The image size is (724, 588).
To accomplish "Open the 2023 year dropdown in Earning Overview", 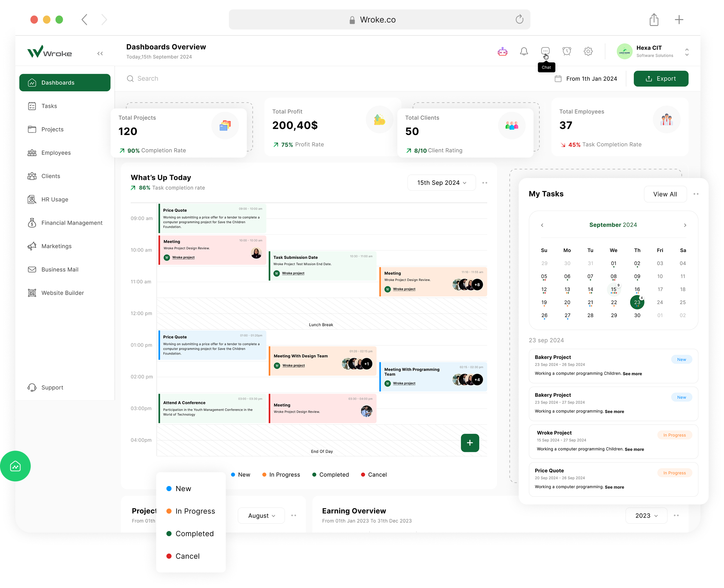I will (645, 515).
